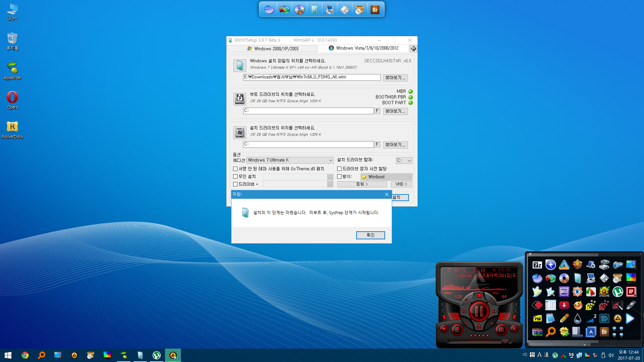Click 확인 in the 마침! dialog
This screenshot has width=644, height=362.
pos(370,235)
